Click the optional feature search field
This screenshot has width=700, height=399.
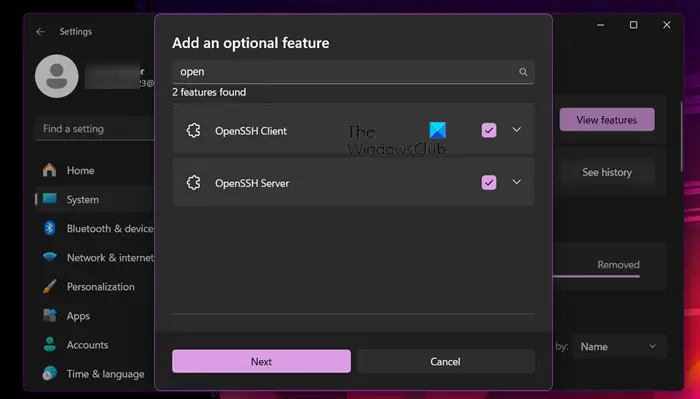(x=353, y=72)
